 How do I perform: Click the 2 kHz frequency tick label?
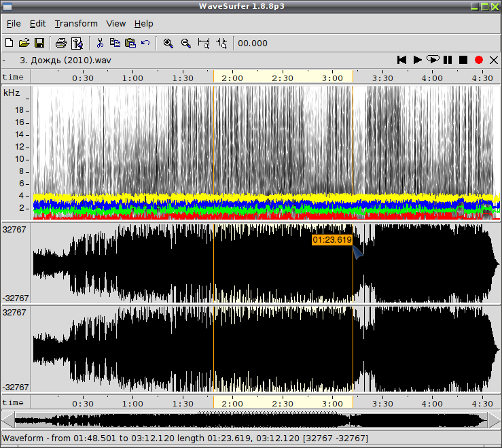click(x=22, y=208)
